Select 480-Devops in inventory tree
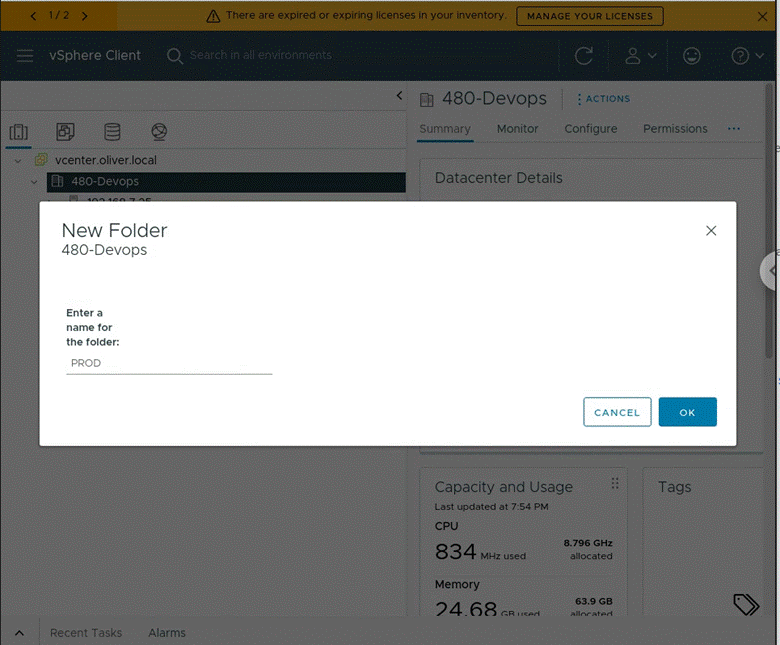This screenshot has width=780, height=645. [226, 182]
